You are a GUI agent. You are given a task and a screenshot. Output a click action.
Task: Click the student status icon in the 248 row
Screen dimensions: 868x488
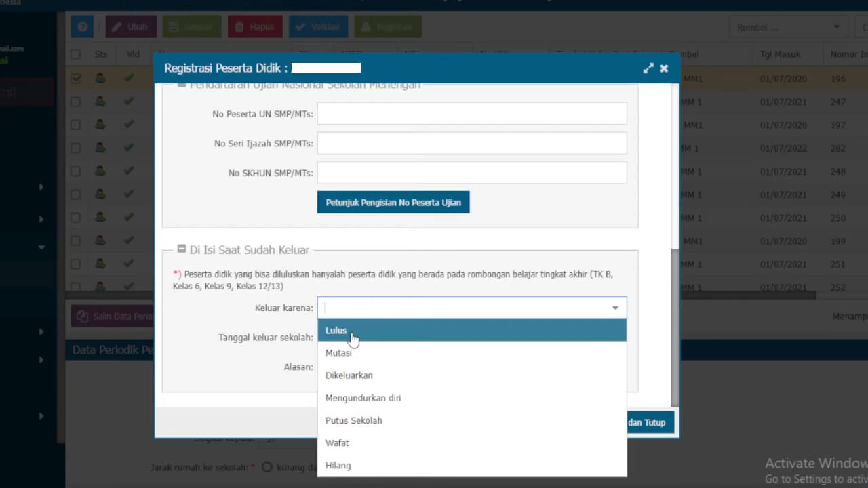pos(100,171)
